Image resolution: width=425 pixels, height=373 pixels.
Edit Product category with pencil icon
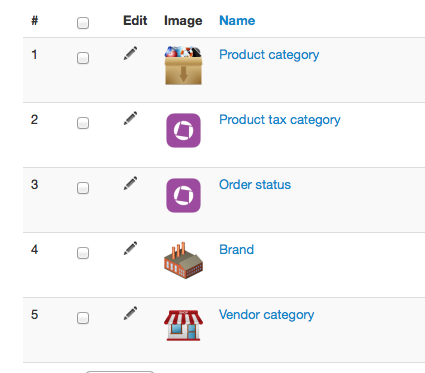(130, 54)
